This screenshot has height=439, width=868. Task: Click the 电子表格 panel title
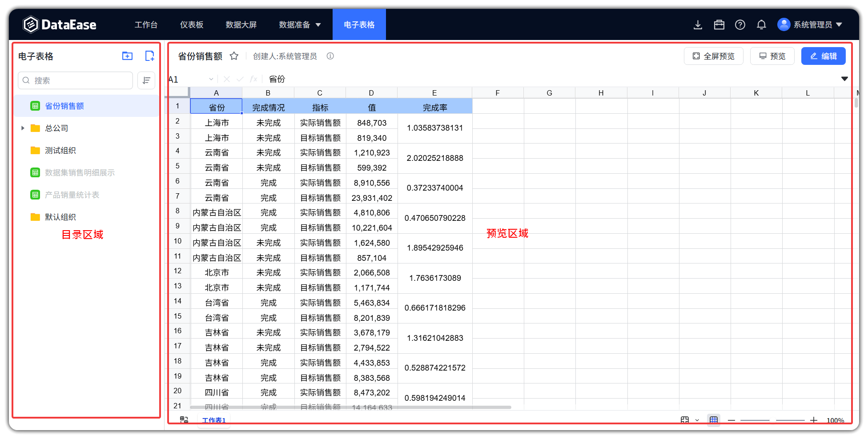[36, 56]
